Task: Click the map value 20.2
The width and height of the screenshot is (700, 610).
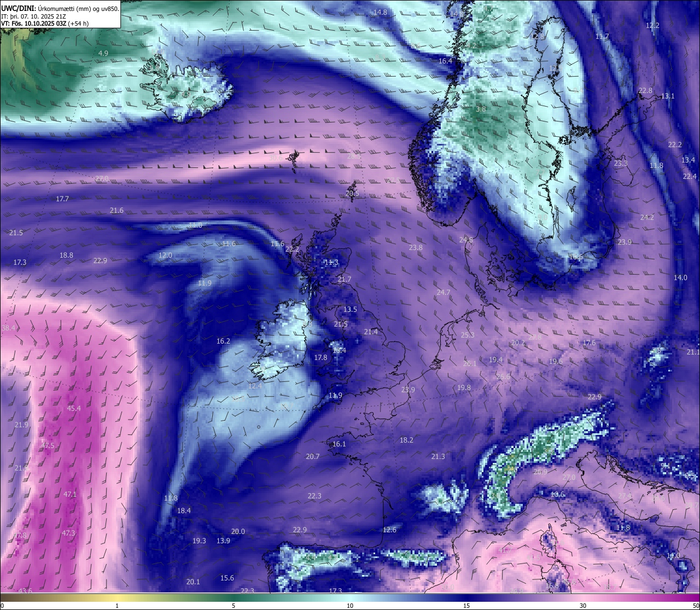Action: pos(518,342)
